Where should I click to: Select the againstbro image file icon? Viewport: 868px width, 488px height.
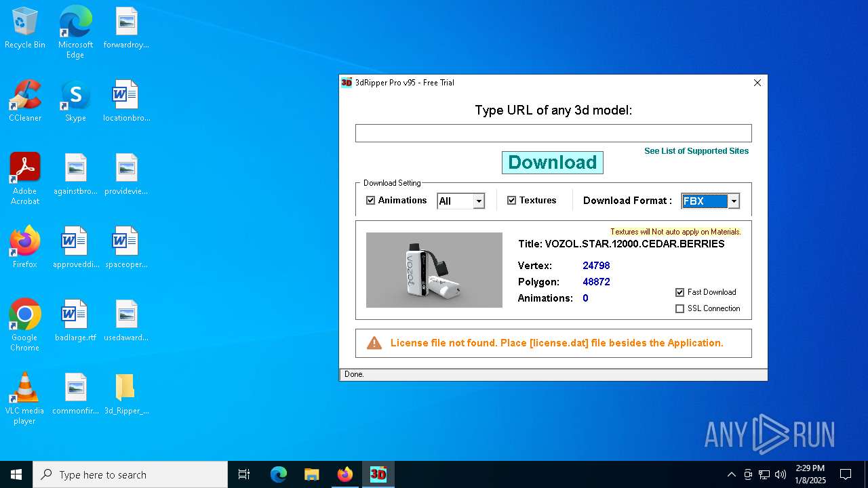[x=75, y=174]
